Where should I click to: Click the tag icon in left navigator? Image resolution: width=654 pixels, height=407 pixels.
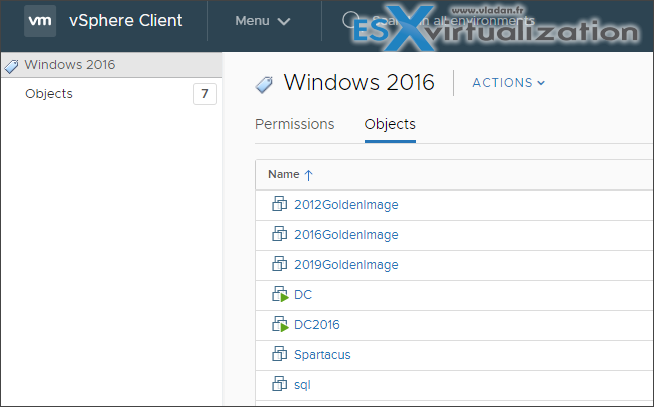pos(11,66)
